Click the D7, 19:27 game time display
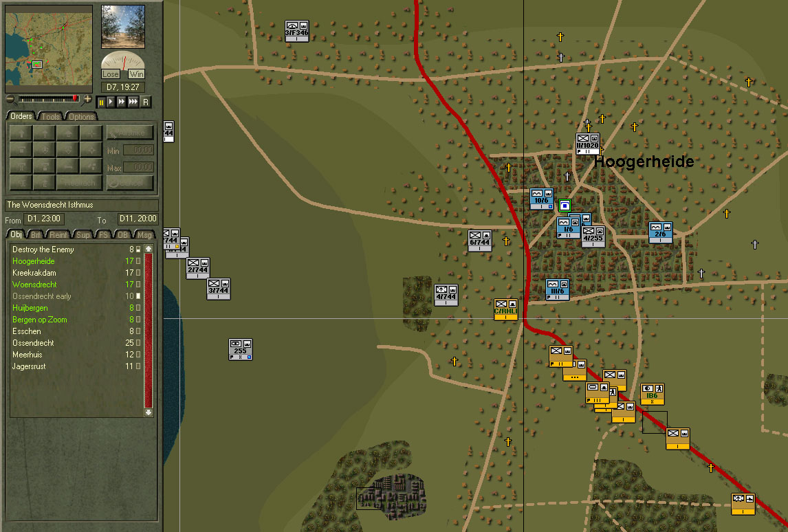Image resolution: width=788 pixels, height=532 pixels. [x=123, y=87]
